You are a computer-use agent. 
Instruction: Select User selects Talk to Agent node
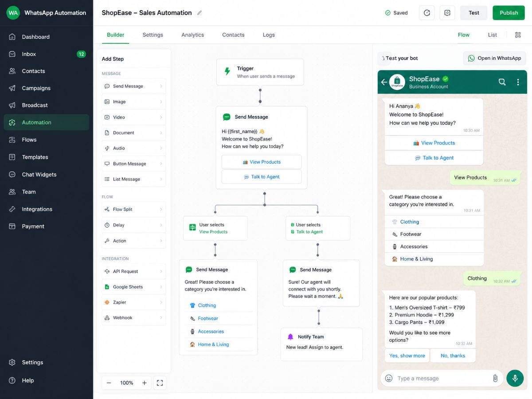[x=318, y=228]
